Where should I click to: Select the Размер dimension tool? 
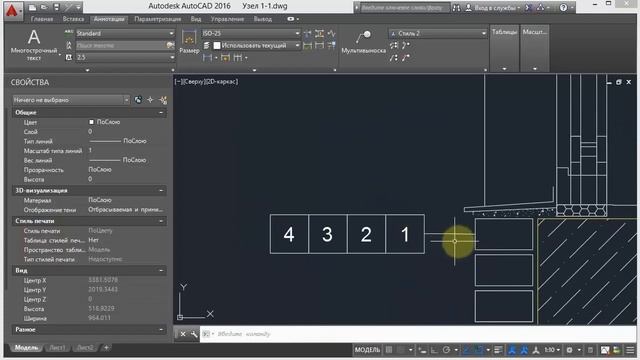click(x=189, y=42)
